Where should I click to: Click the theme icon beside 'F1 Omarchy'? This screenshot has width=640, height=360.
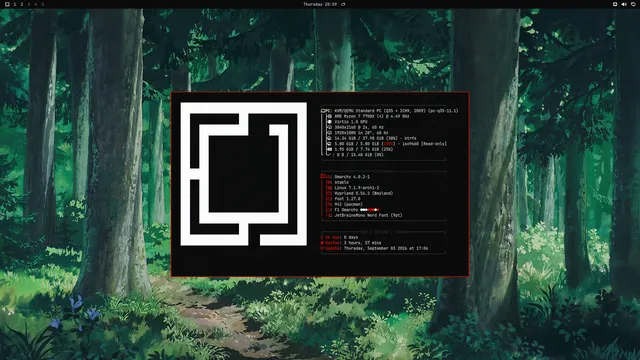(329, 210)
